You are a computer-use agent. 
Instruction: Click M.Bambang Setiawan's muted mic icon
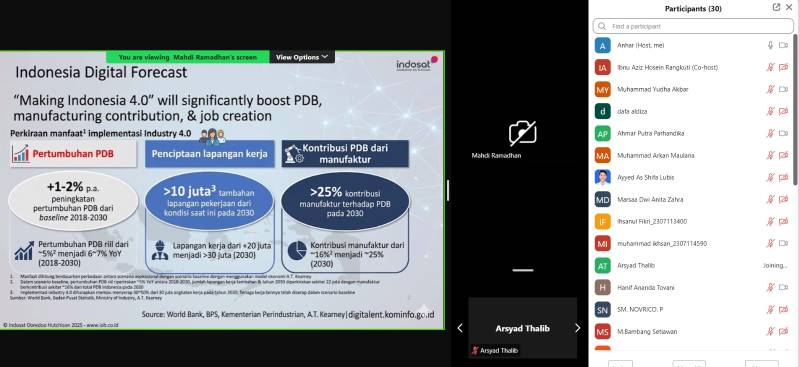pyautogui.click(x=770, y=331)
